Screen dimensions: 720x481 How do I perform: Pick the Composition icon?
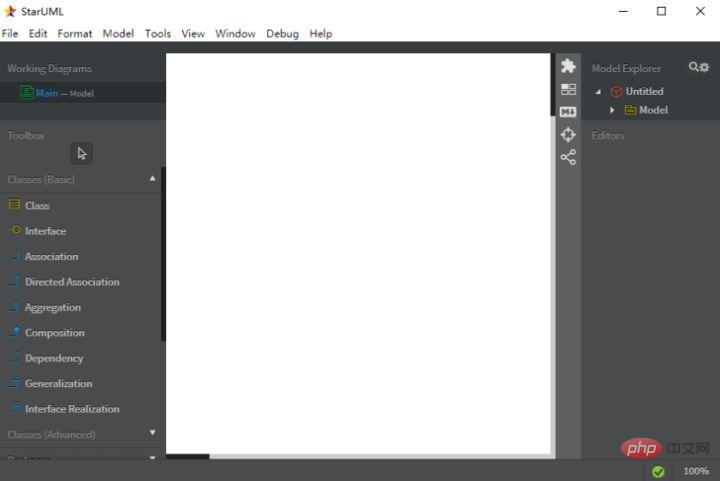(15, 332)
